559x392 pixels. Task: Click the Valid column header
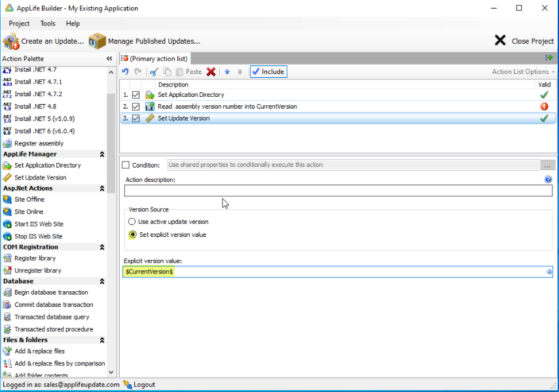pos(545,84)
